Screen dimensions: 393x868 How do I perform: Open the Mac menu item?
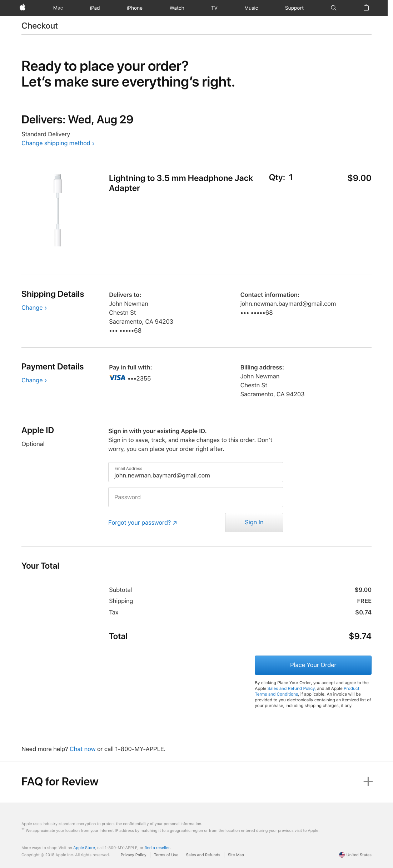58,8
